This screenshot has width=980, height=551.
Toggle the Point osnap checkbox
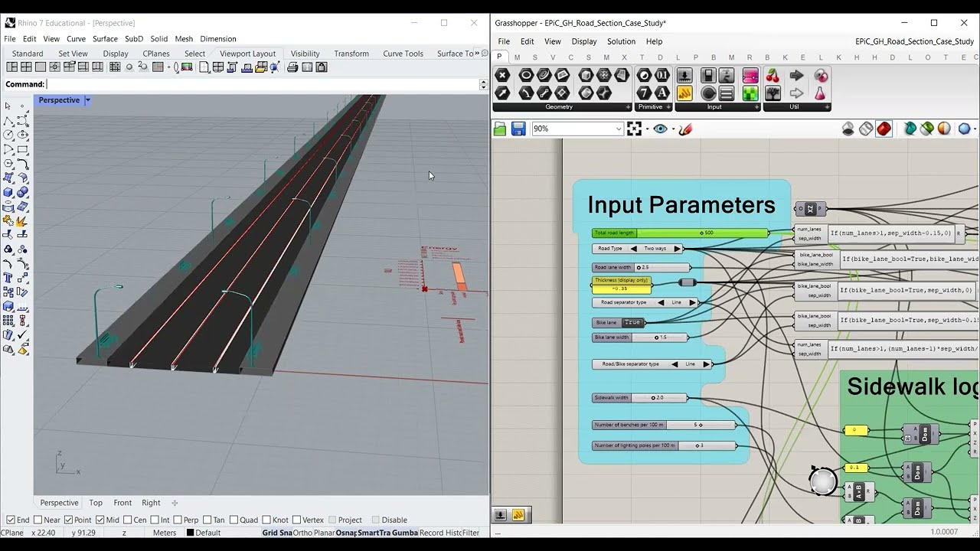tap(68, 520)
